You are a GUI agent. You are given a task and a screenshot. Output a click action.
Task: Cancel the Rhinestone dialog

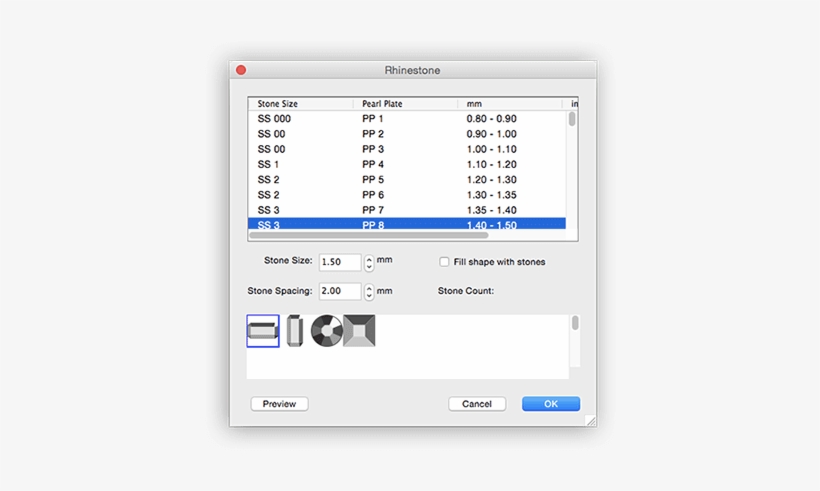pyautogui.click(x=477, y=404)
